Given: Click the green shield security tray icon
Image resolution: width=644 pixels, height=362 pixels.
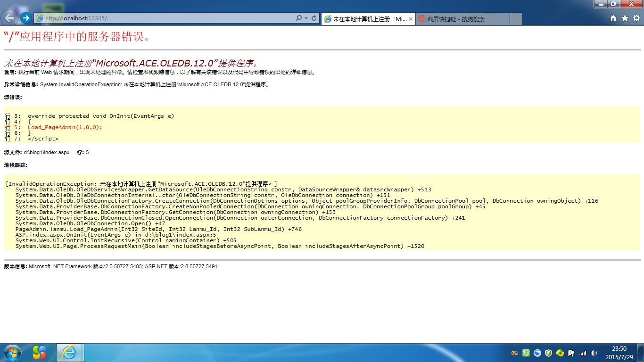Looking at the screenshot, I should pos(548,353).
